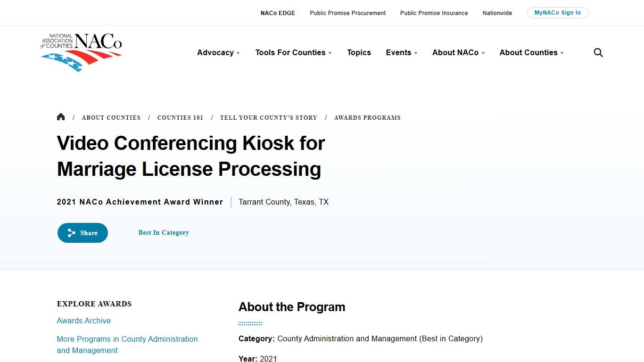Open NACo EDGE from the top bar

coord(278,13)
